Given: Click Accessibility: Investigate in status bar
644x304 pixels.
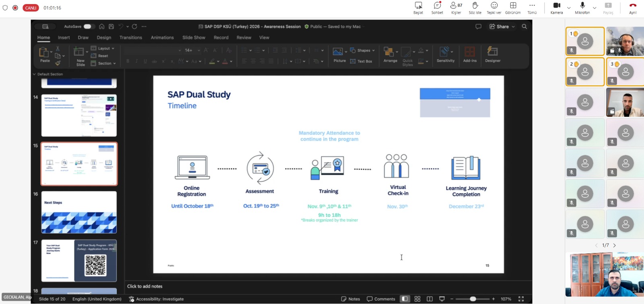Looking at the screenshot, I should (156, 299).
